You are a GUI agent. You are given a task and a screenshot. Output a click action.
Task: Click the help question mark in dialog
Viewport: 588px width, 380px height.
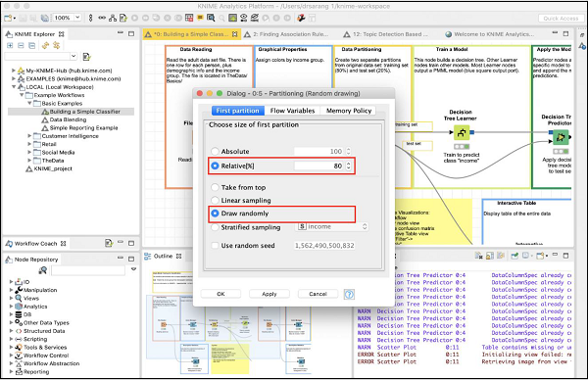click(349, 294)
